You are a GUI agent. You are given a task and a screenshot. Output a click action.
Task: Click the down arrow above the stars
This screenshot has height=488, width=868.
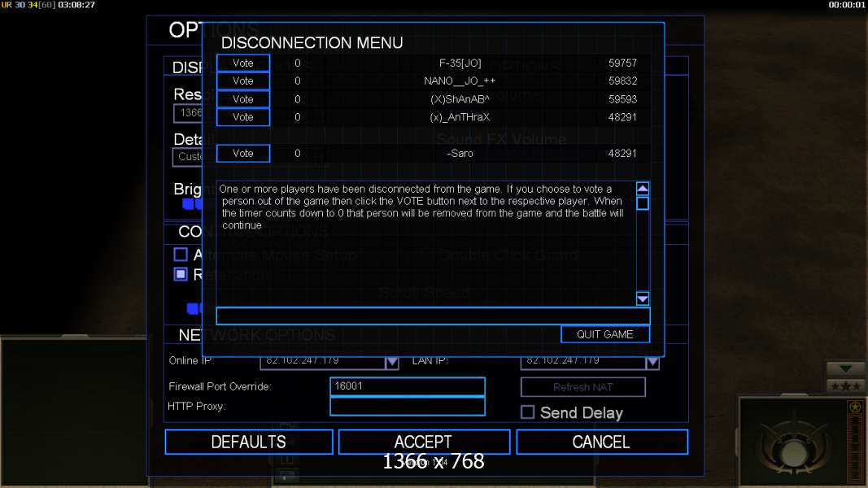click(x=845, y=369)
